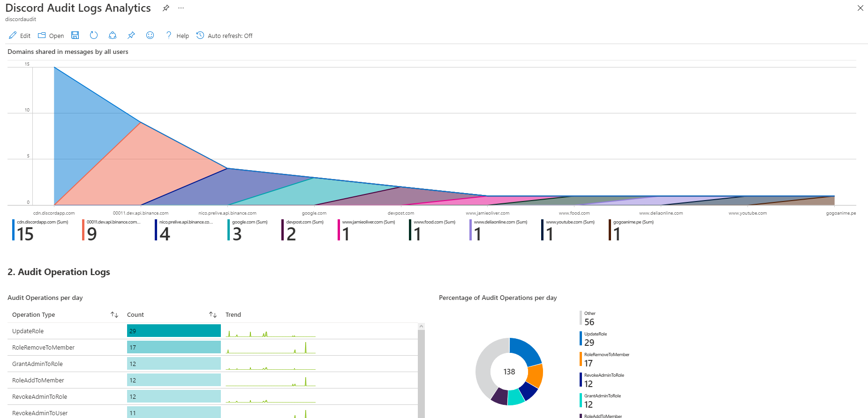
Task: Click the scroll up arrow in table
Action: pyautogui.click(x=421, y=326)
